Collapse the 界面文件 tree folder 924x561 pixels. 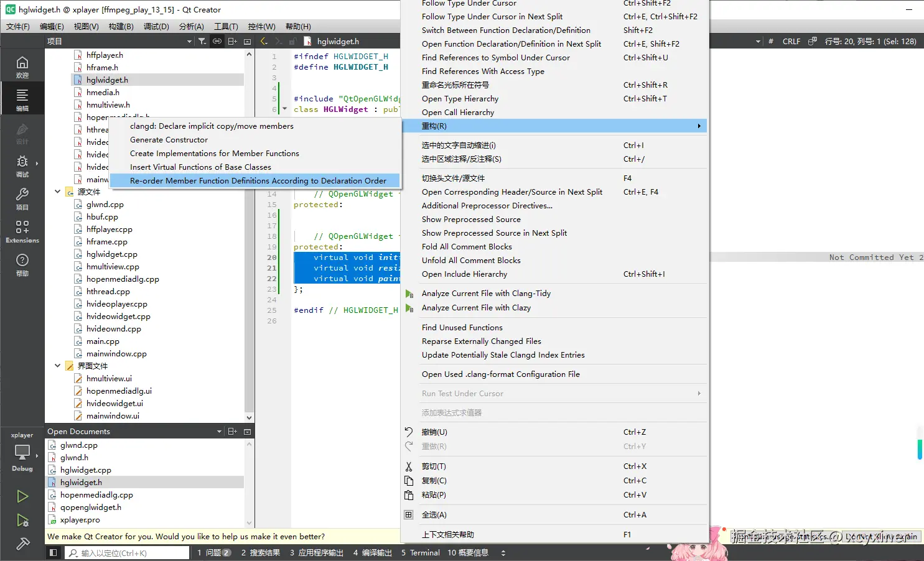(57, 366)
